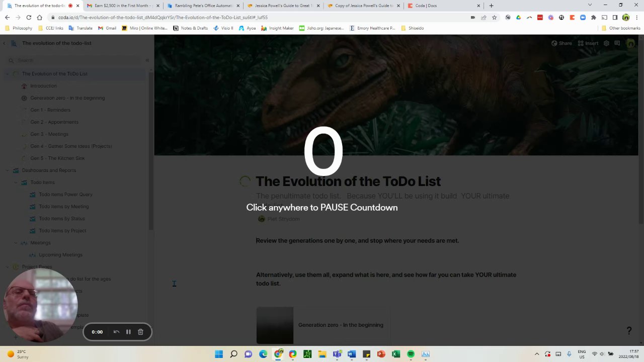Open Other bookmarks folder

tap(621, 28)
